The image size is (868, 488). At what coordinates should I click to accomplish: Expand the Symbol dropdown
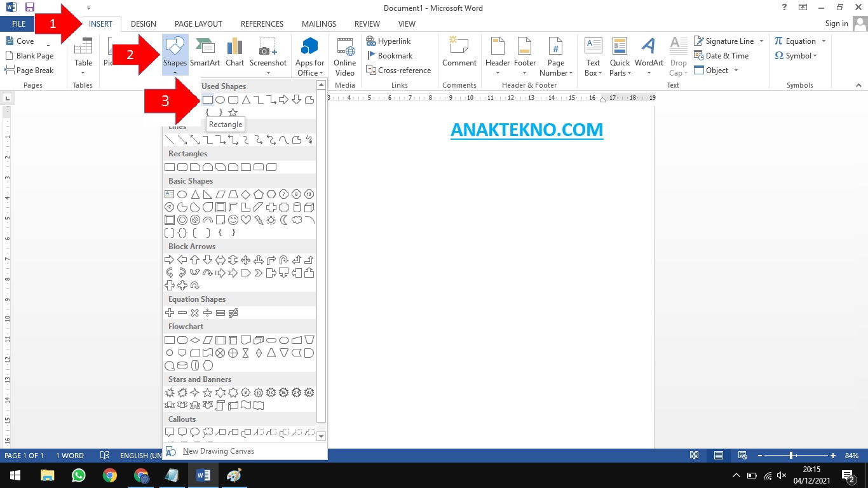click(796, 56)
